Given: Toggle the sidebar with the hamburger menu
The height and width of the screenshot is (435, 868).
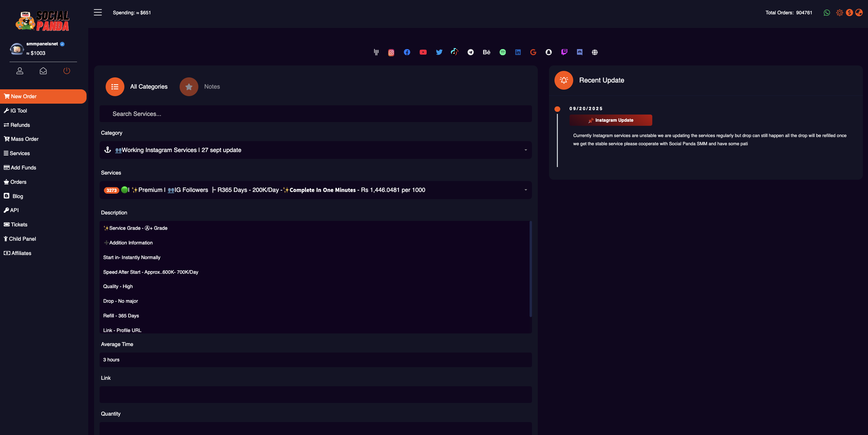Looking at the screenshot, I should click(x=98, y=12).
